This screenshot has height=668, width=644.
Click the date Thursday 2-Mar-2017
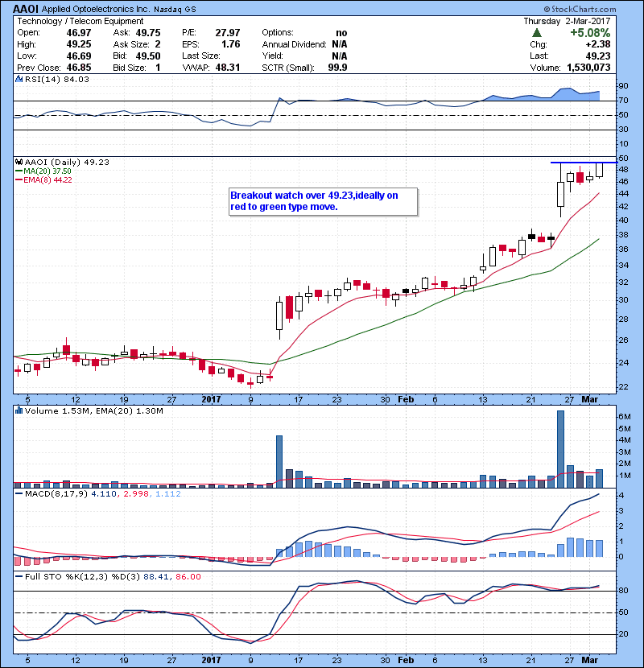coord(567,21)
